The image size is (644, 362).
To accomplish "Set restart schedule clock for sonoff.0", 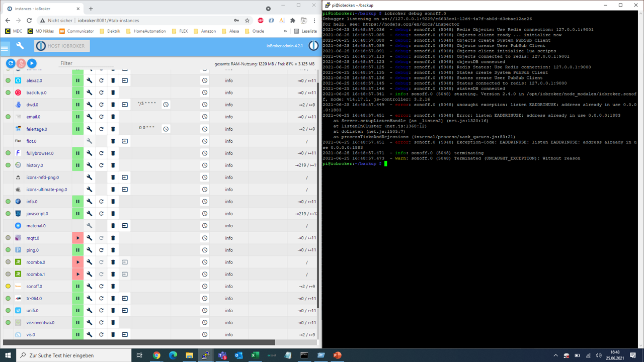I will [205, 286].
